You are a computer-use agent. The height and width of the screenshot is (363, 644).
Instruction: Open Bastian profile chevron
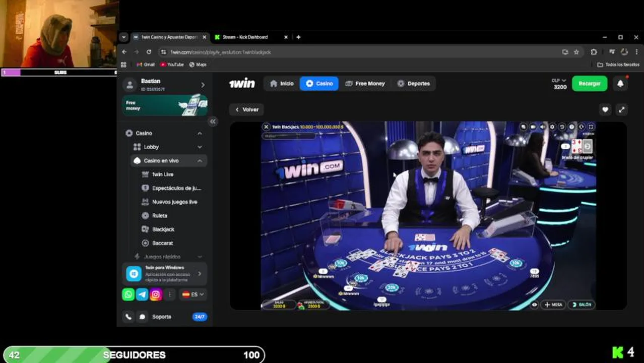coord(203,85)
